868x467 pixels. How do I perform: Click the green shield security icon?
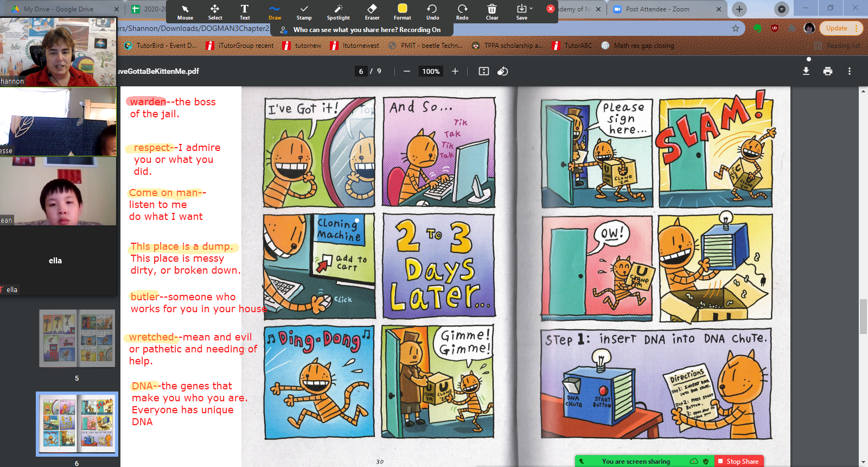706,462
